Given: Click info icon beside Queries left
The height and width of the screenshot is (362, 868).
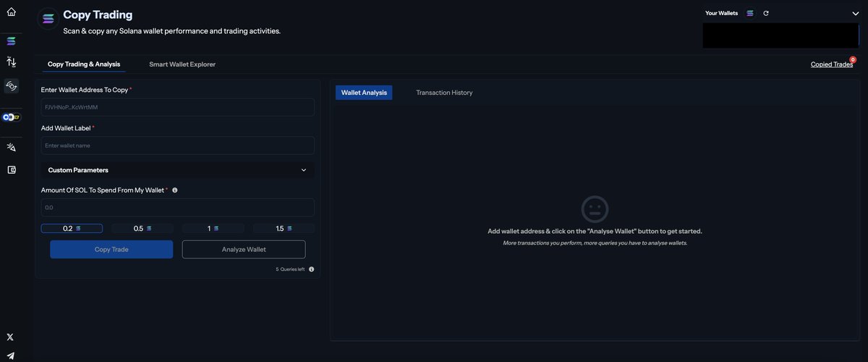Looking at the screenshot, I should 312,269.
